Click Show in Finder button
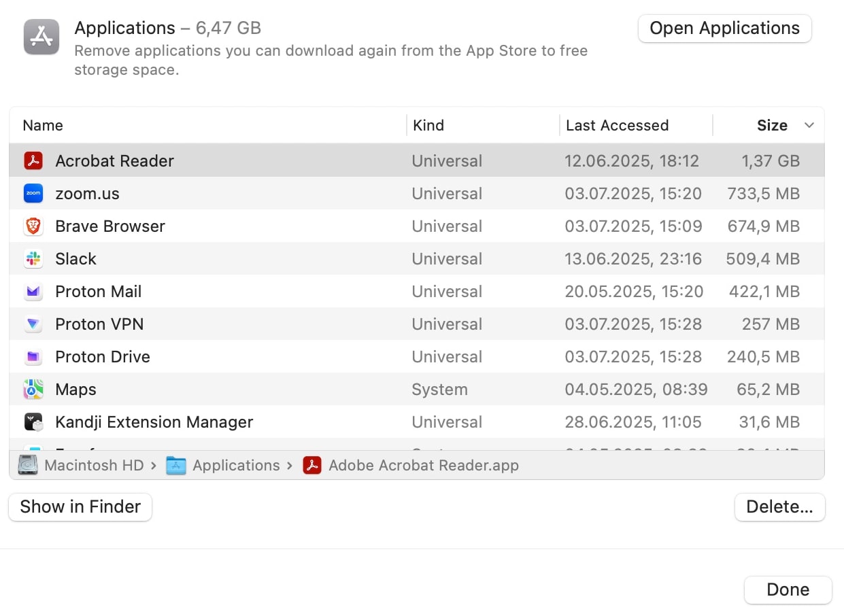 pyautogui.click(x=80, y=507)
